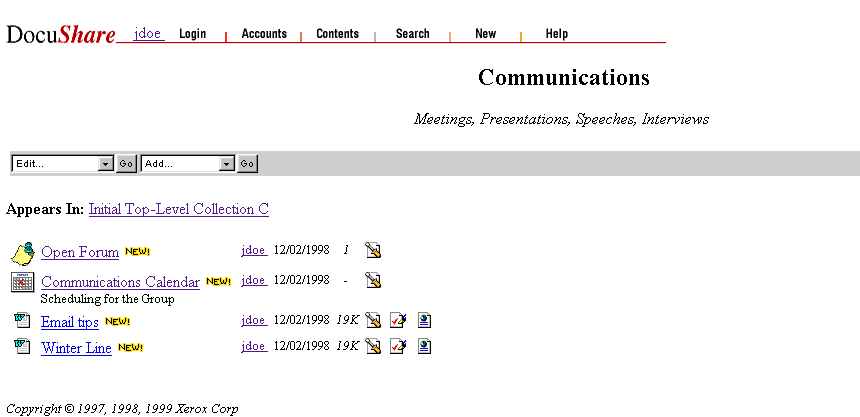Click the Email tips Word document icon
This screenshot has height=417, width=860.
click(22, 321)
